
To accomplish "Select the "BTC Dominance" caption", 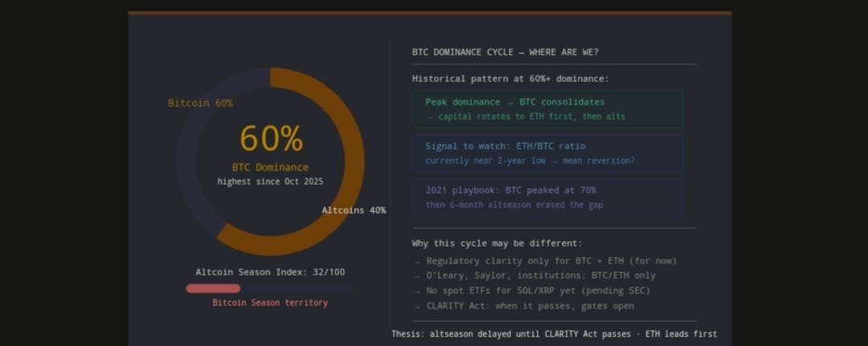I will (x=270, y=168).
